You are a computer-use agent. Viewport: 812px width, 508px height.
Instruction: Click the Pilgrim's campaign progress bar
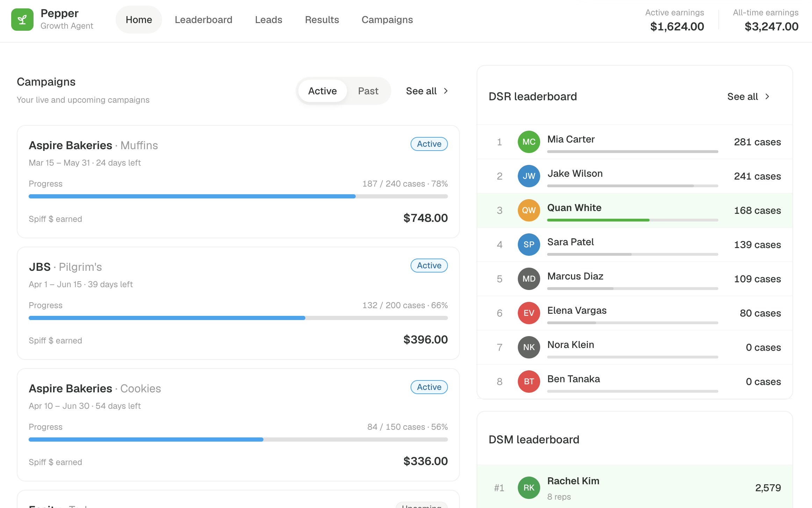238,318
